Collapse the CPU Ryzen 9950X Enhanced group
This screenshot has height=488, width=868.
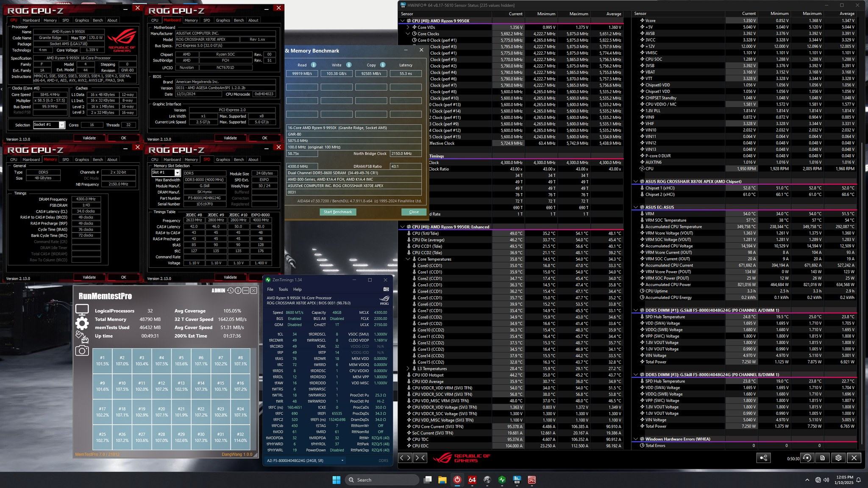point(402,227)
